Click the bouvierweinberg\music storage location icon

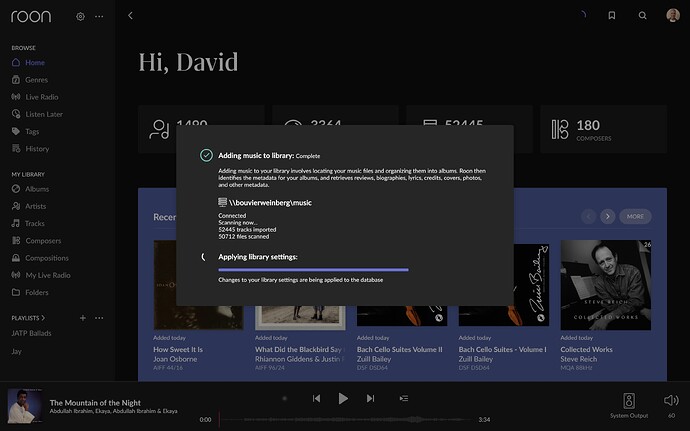click(x=223, y=202)
